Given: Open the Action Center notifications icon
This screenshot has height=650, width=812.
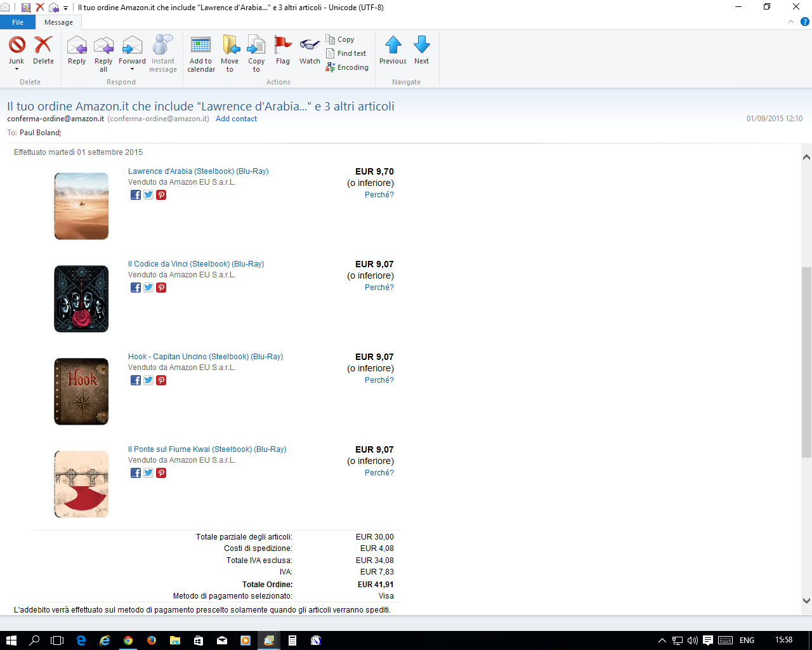Looking at the screenshot, I should (x=708, y=640).
